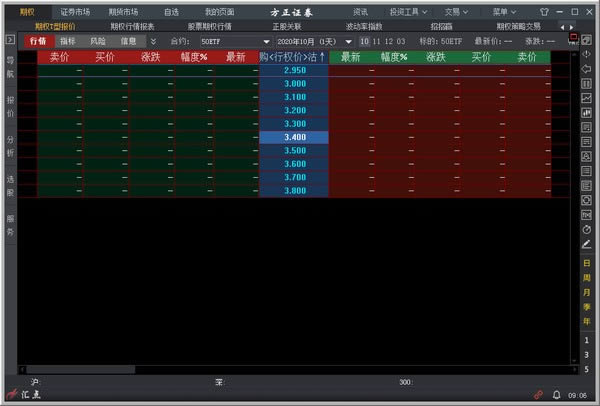
Task: Click the 风险 view button
Action: (97, 42)
